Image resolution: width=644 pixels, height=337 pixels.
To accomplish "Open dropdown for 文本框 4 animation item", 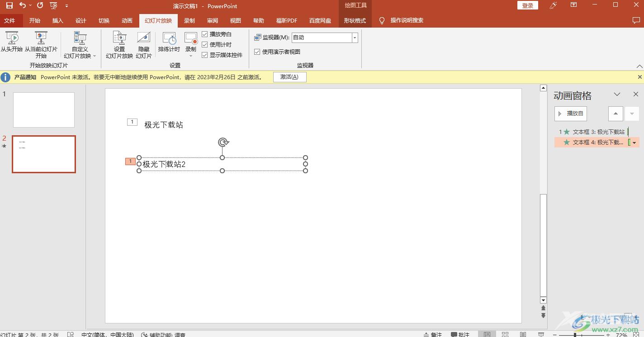I will pyautogui.click(x=635, y=142).
